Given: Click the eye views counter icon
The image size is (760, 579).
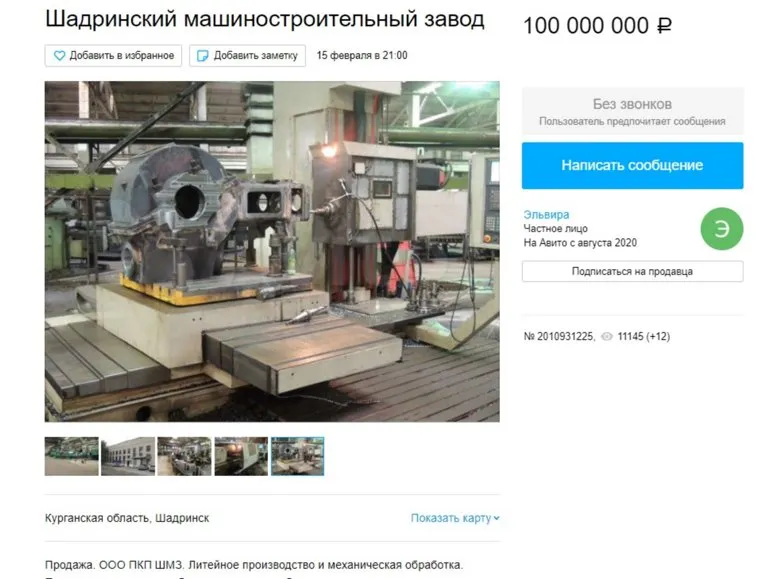Looking at the screenshot, I should tap(606, 336).
